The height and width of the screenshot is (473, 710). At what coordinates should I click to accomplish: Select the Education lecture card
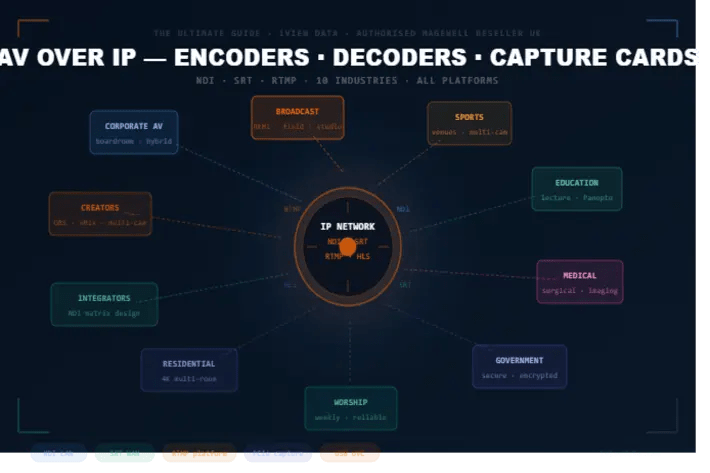[577, 189]
